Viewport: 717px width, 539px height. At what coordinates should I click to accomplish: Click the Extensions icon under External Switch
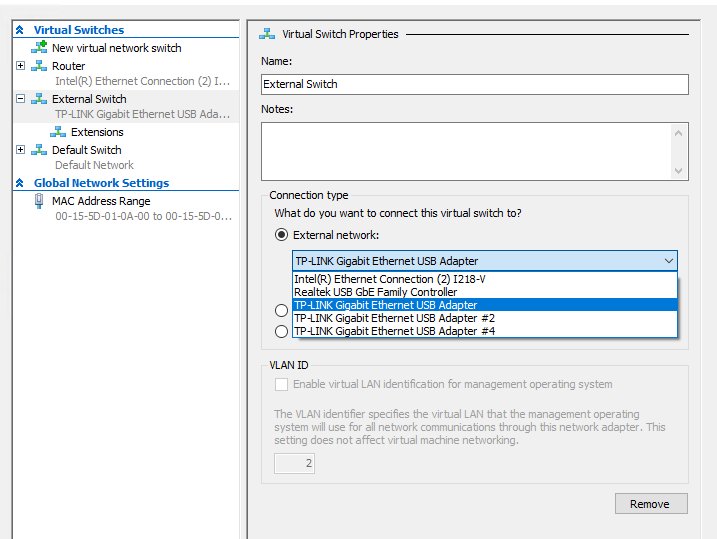[x=58, y=132]
